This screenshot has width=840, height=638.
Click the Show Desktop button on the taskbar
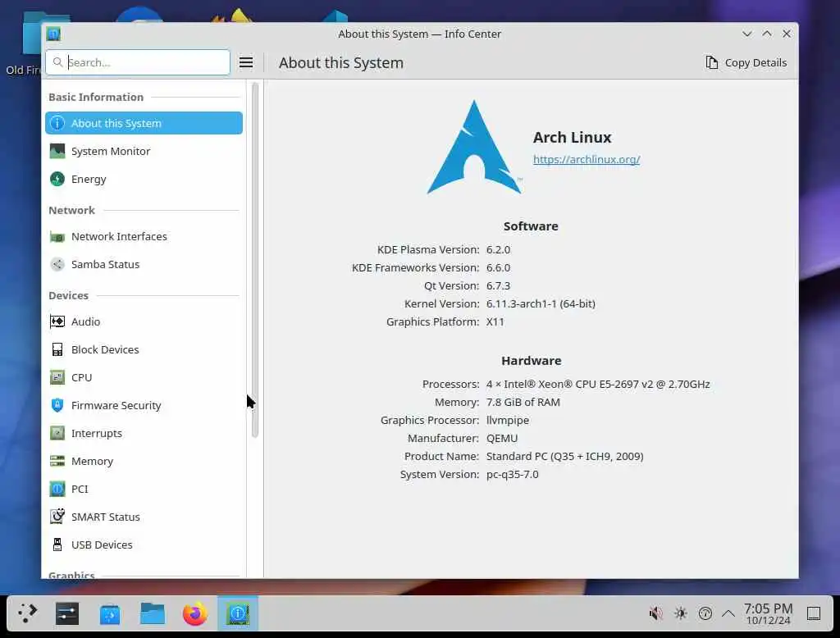[x=814, y=613]
